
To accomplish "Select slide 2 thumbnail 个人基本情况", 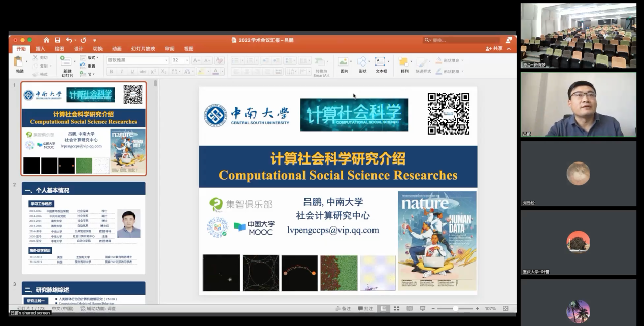I will coord(84,227).
